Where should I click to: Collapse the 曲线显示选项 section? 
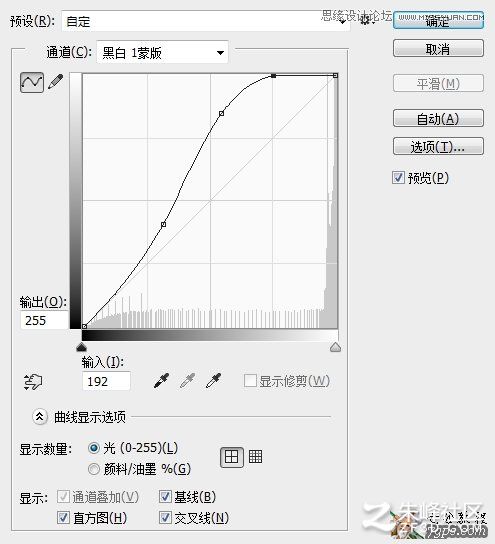point(40,416)
